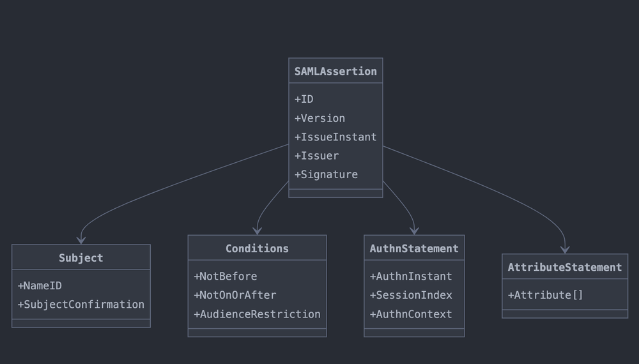Viewport: 639px width, 364px height.
Task: Select the +Attribute[] attribute
Action: [x=545, y=295]
